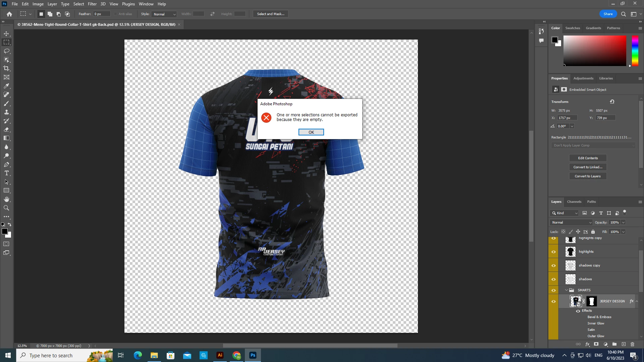Collapse the SMARTS layer group

[567, 290]
